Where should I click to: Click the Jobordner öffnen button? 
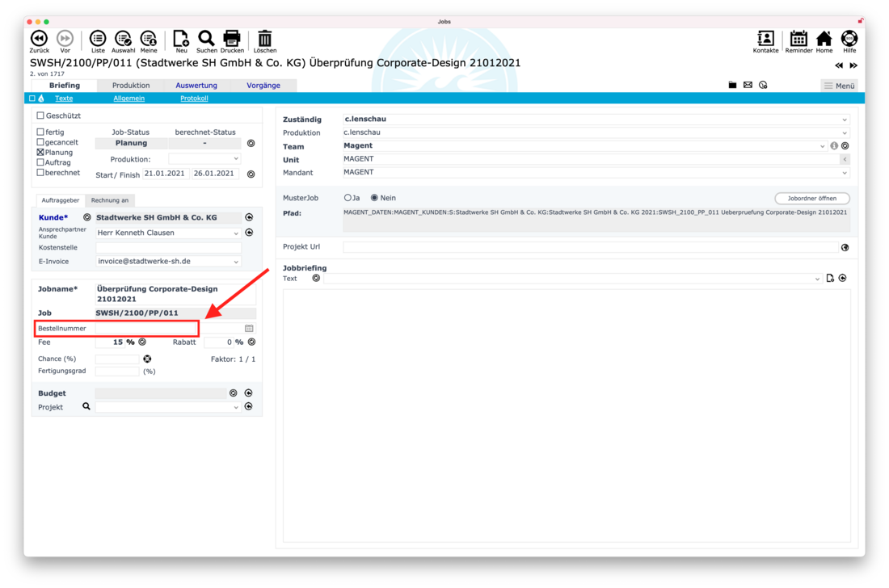tap(811, 198)
